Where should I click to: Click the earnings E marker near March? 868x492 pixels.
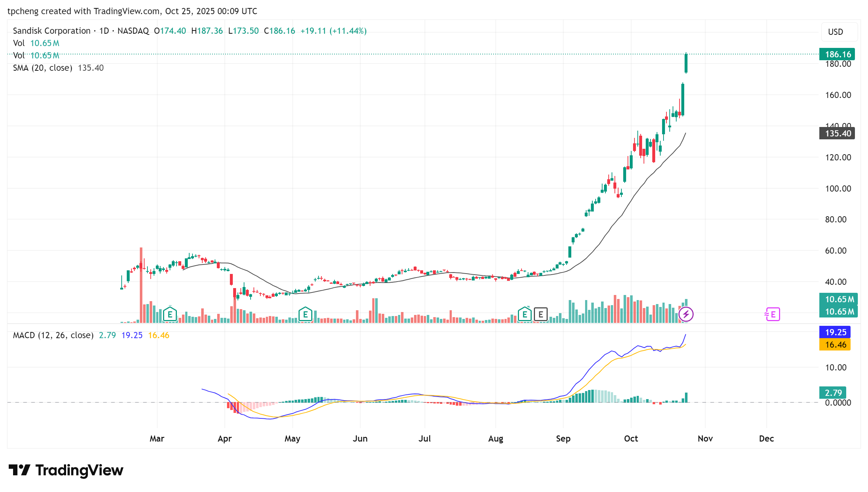pos(170,314)
